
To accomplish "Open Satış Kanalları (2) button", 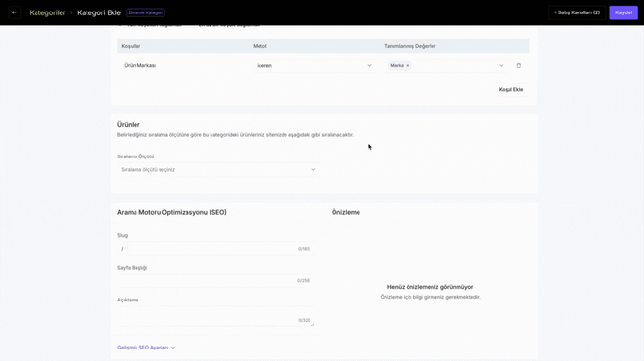I will pyautogui.click(x=577, y=12).
